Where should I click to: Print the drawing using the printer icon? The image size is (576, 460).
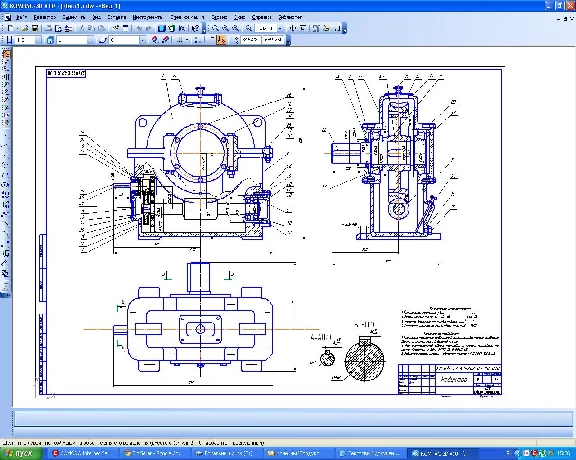tap(49, 28)
